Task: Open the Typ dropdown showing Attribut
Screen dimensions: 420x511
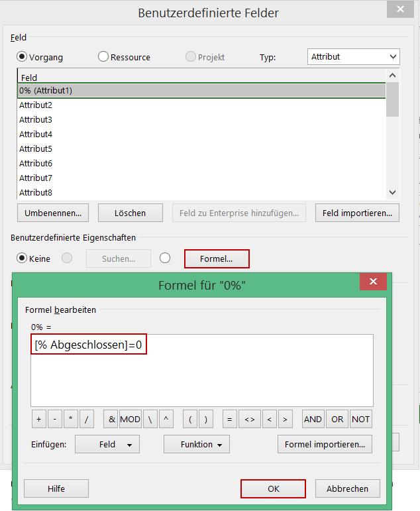Action: pyautogui.click(x=354, y=57)
